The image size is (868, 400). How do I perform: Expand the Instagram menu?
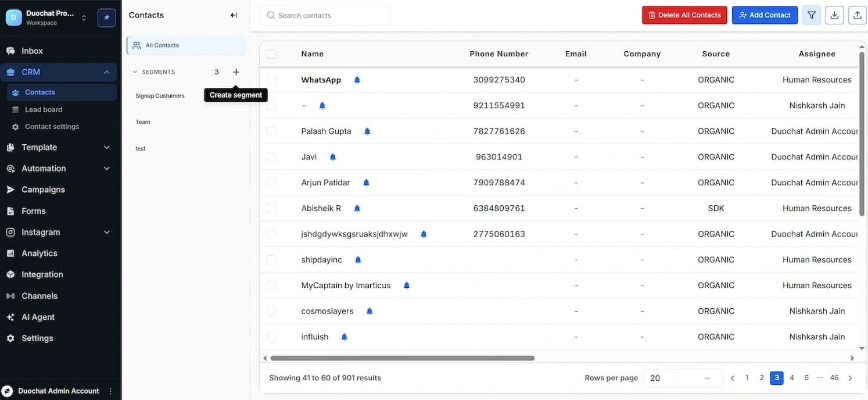[106, 233]
